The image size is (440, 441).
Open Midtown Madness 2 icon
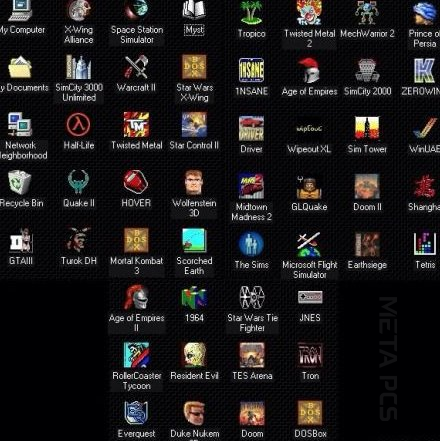click(x=252, y=186)
